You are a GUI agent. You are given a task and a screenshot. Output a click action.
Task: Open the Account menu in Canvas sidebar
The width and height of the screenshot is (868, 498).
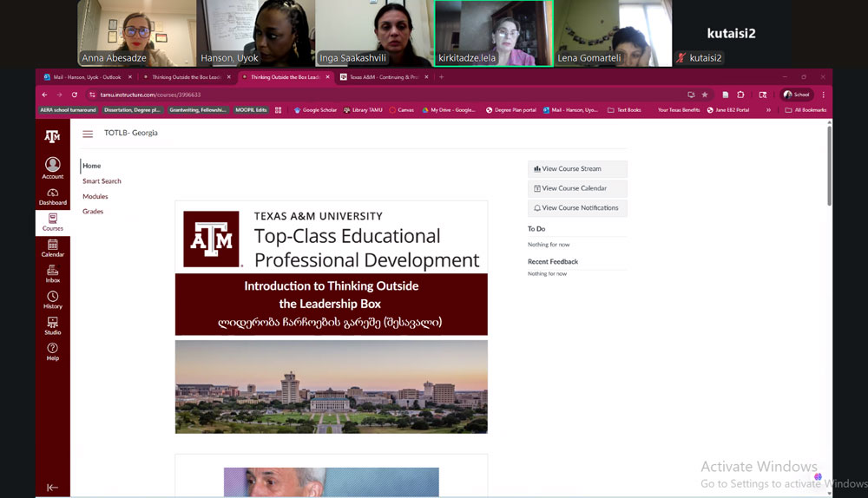point(53,167)
